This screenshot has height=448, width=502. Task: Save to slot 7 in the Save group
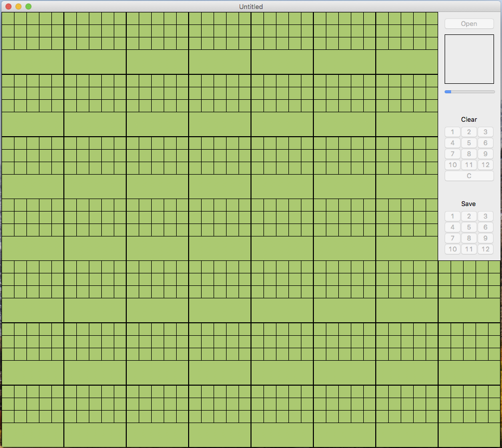pos(453,238)
